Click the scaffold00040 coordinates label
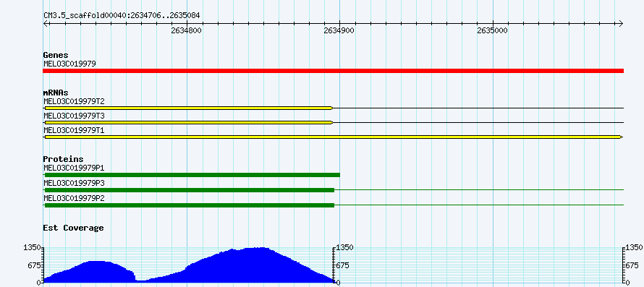 [x=122, y=16]
